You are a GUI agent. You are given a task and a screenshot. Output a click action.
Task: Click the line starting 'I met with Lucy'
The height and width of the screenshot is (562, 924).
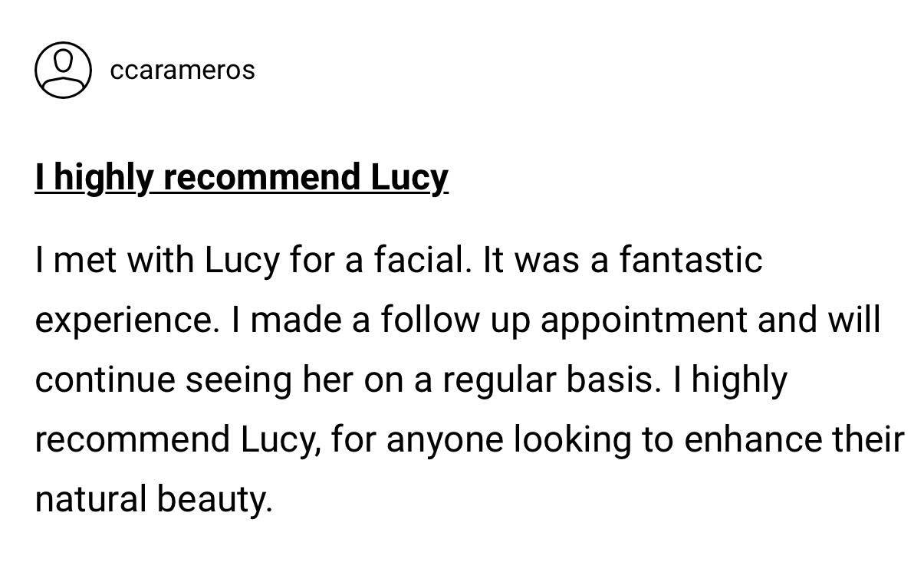click(x=399, y=260)
